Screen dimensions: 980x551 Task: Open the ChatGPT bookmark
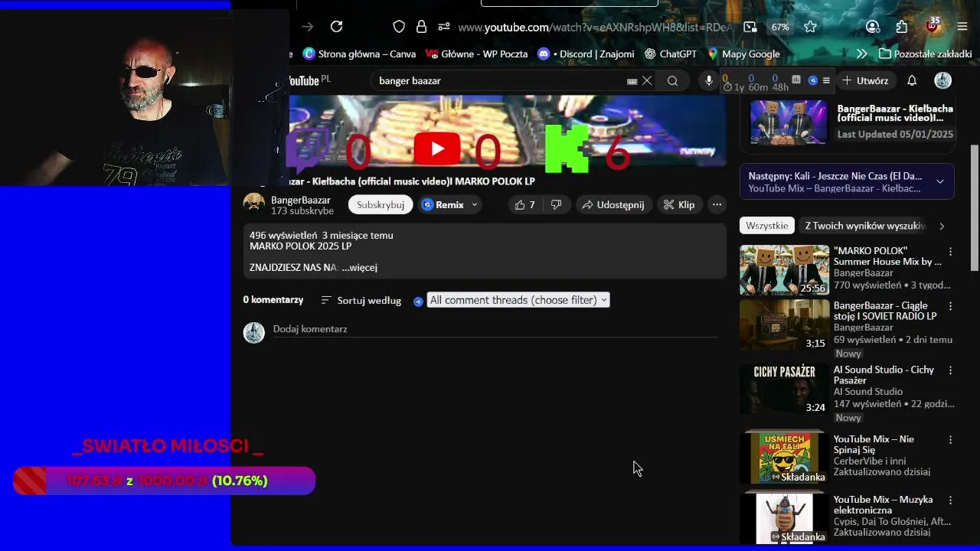(671, 54)
